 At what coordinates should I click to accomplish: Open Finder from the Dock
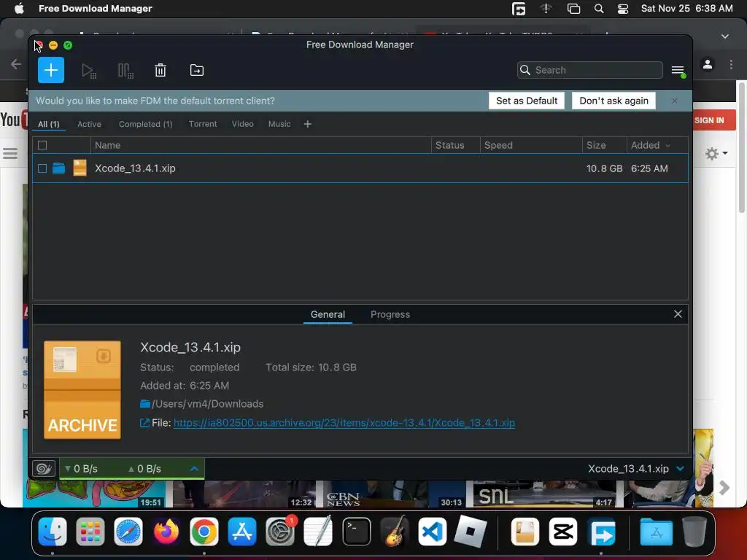tap(53, 532)
